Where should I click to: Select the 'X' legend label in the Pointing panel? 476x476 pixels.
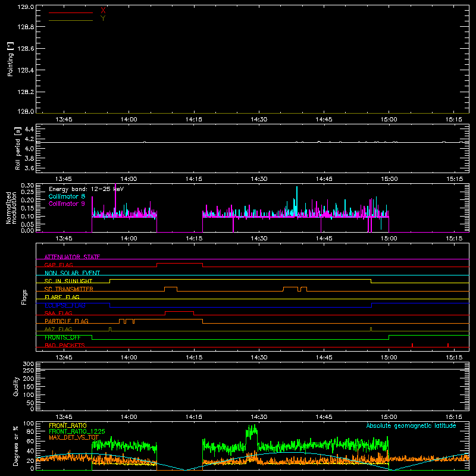[x=103, y=11]
